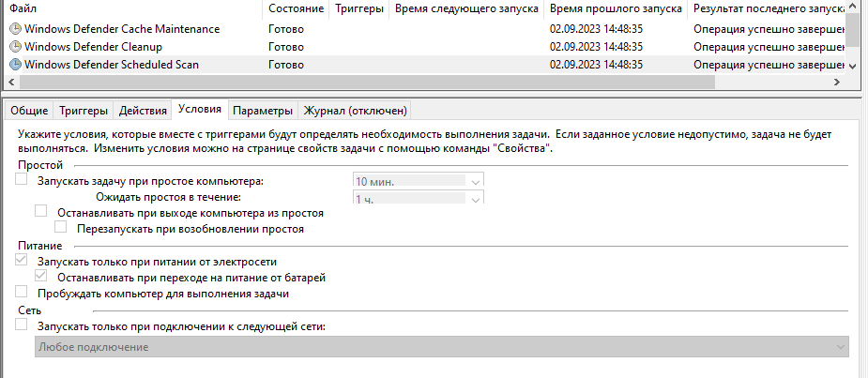Open the 1 ч. idle wait dropdown
Screen dimensions: 868x378
point(418,197)
